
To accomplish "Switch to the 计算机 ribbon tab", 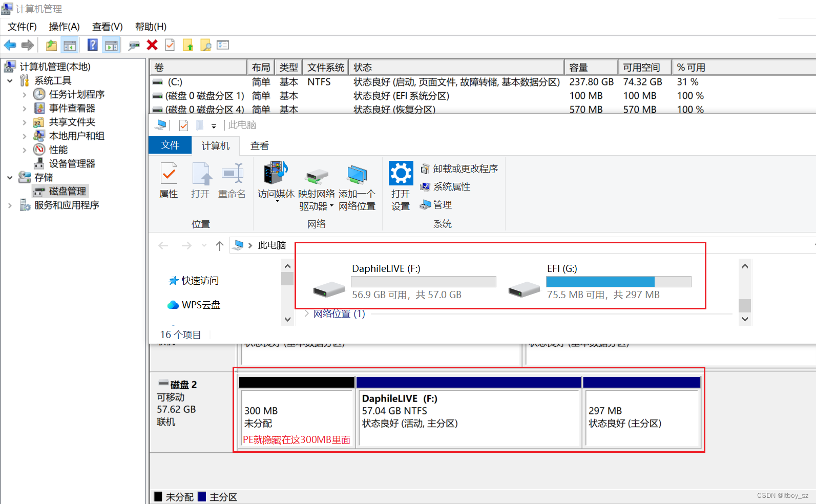I will click(216, 146).
